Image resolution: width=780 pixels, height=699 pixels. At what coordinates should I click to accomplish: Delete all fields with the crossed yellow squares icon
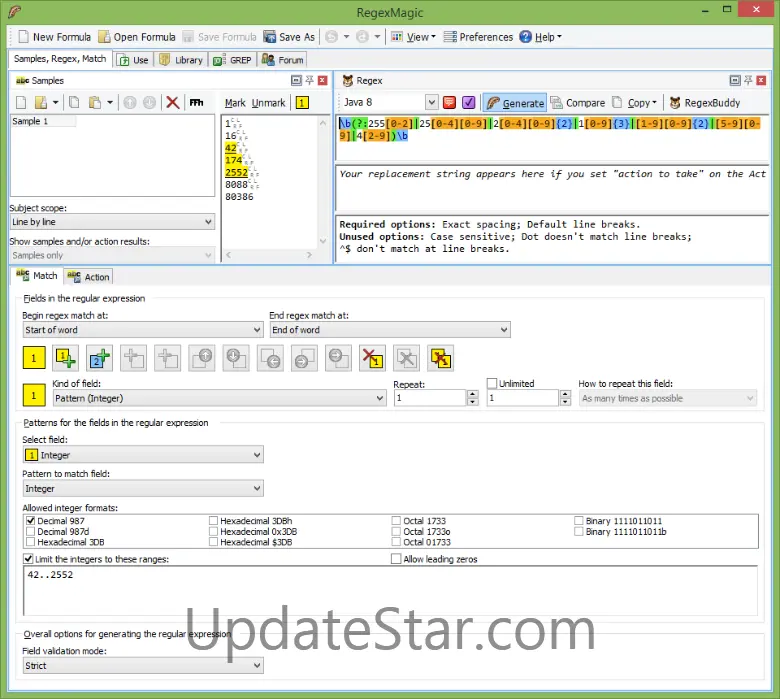pos(441,358)
